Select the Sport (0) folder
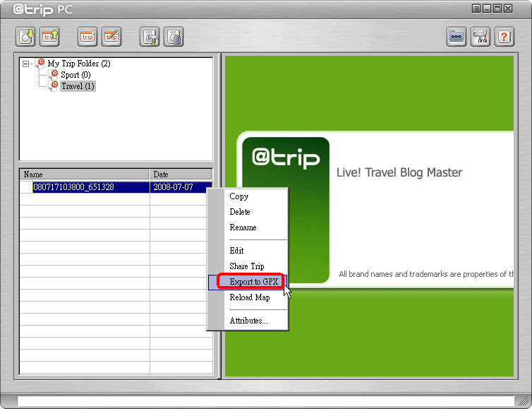 tap(75, 75)
